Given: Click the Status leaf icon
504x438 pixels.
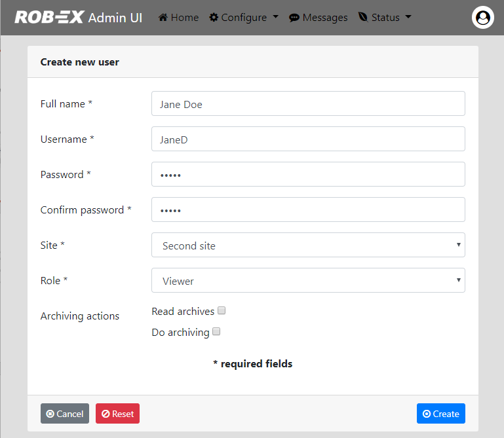Looking at the screenshot, I should [x=363, y=17].
